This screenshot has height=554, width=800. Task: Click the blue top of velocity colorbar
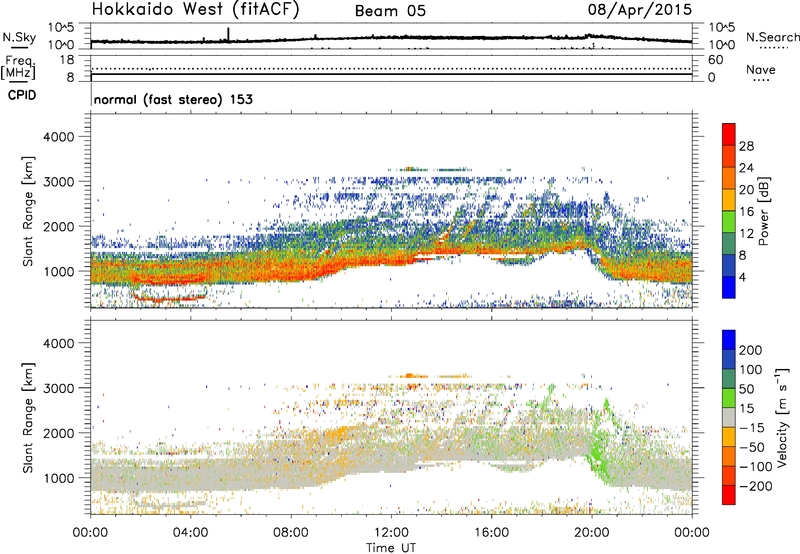coord(729,340)
